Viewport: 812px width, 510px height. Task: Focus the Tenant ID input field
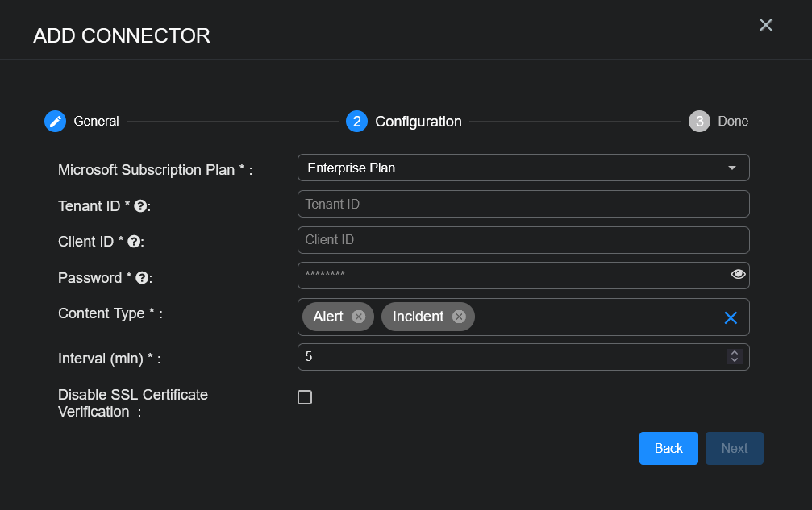[x=523, y=205]
